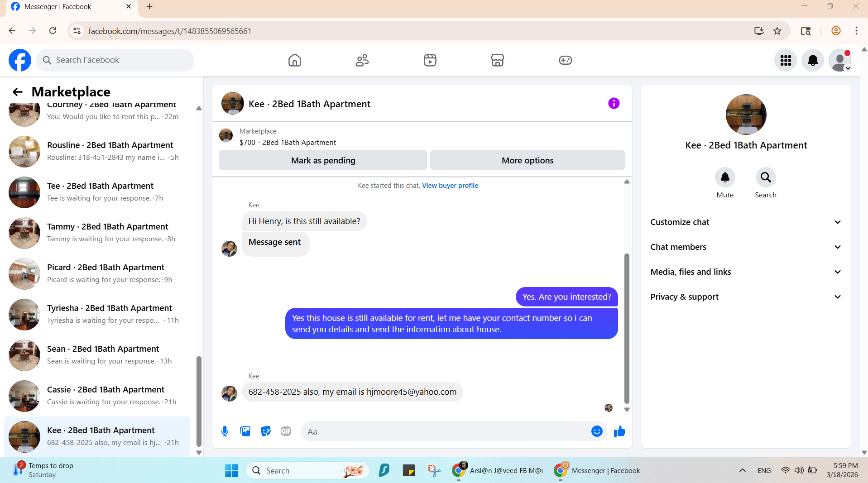Open Picard 2Bed 1Bath Apartment chat
Viewport: 868px width, 483px height.
[97, 274]
